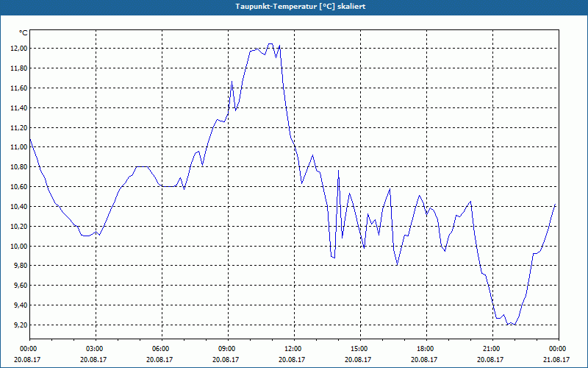
Task: Click the 12:00 time axis label
Action: (294, 349)
